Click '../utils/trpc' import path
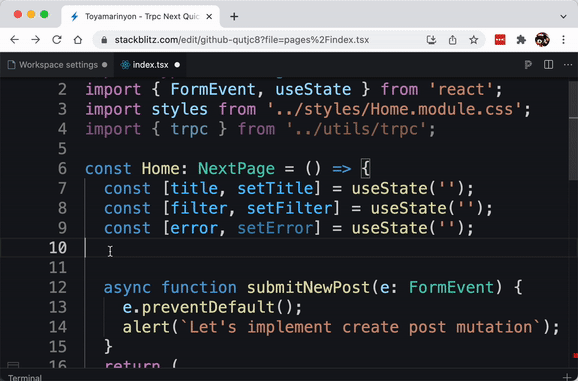Viewport: 578px width, 381px height. 356,129
